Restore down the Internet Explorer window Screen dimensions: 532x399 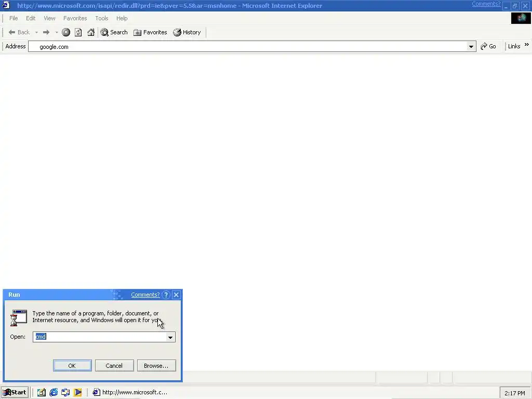[515, 6]
